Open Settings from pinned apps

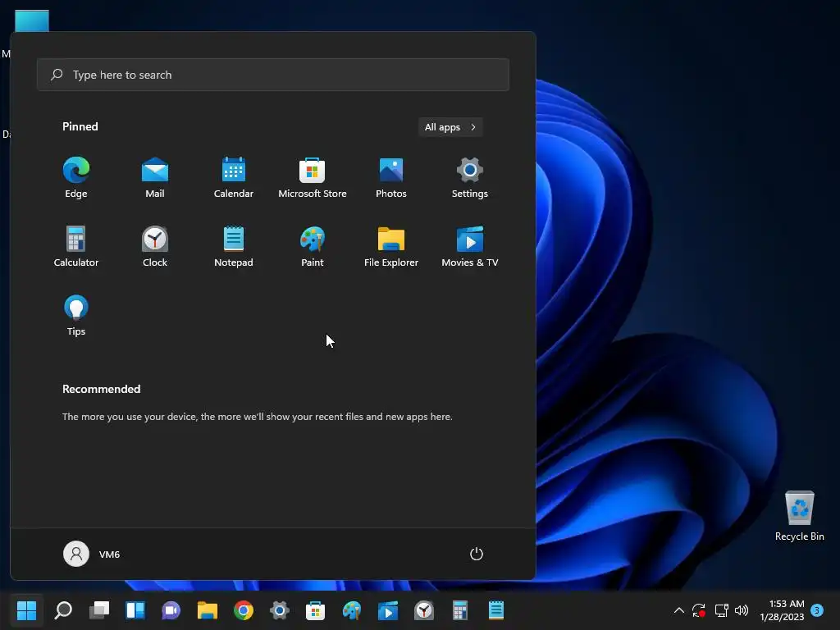(470, 178)
